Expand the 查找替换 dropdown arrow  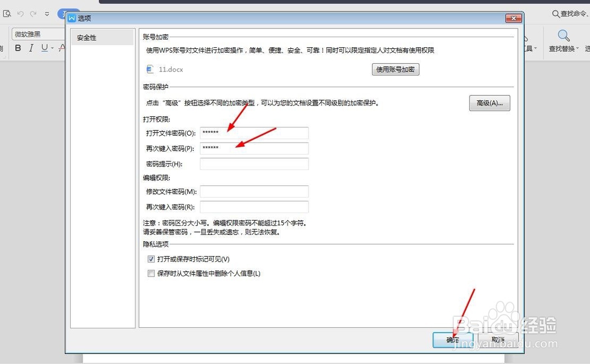click(578, 49)
